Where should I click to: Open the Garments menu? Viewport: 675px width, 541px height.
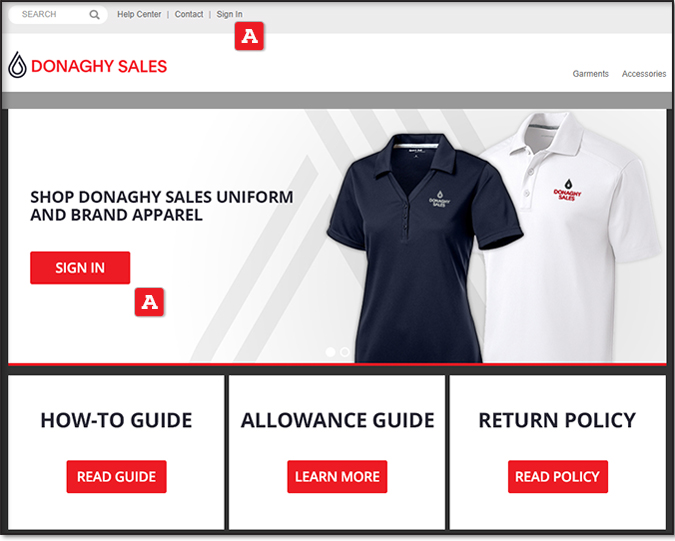point(591,74)
